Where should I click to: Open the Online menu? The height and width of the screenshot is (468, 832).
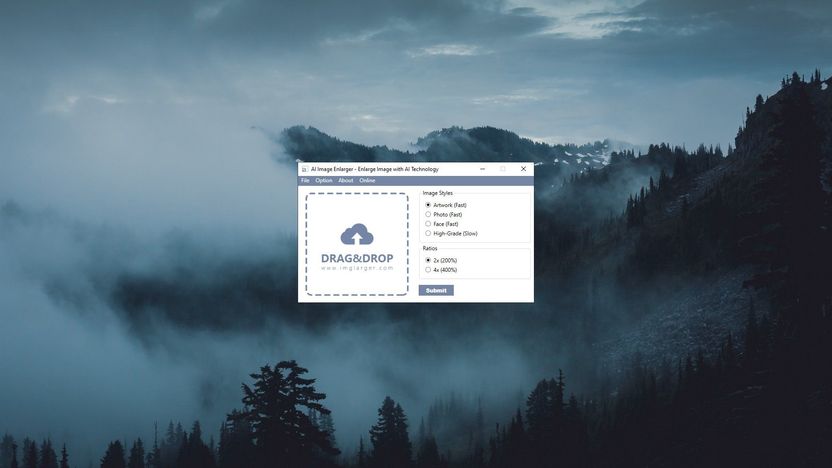click(x=367, y=180)
